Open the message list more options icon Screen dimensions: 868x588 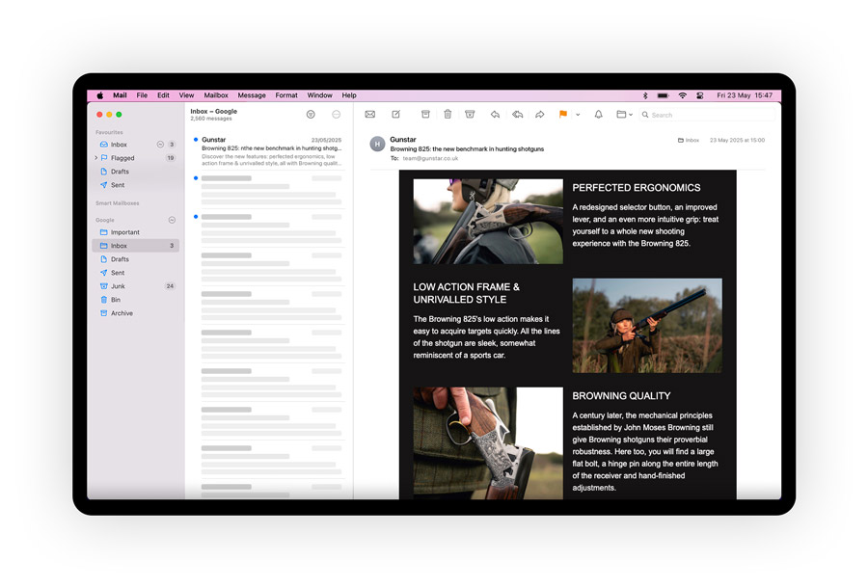point(336,115)
